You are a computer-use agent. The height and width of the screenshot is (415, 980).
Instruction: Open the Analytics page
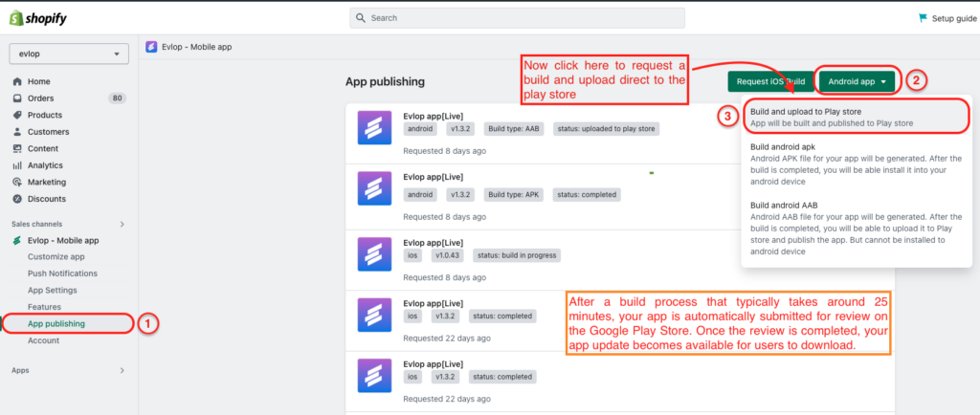point(45,165)
